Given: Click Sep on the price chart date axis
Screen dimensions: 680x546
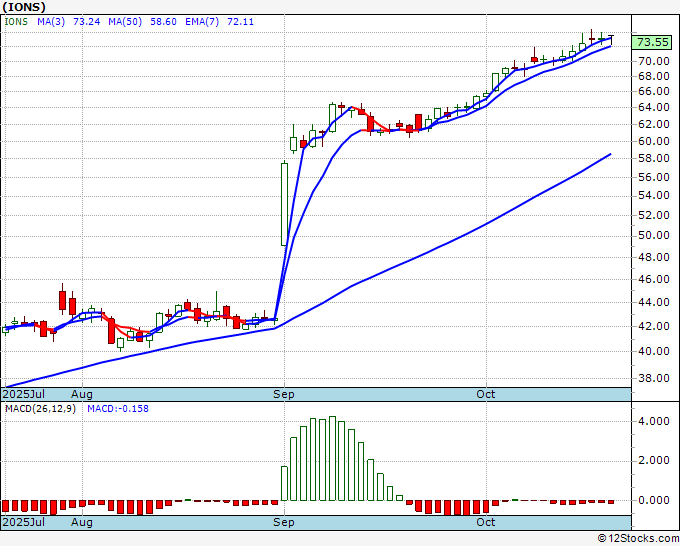Looking at the screenshot, I should tap(284, 394).
